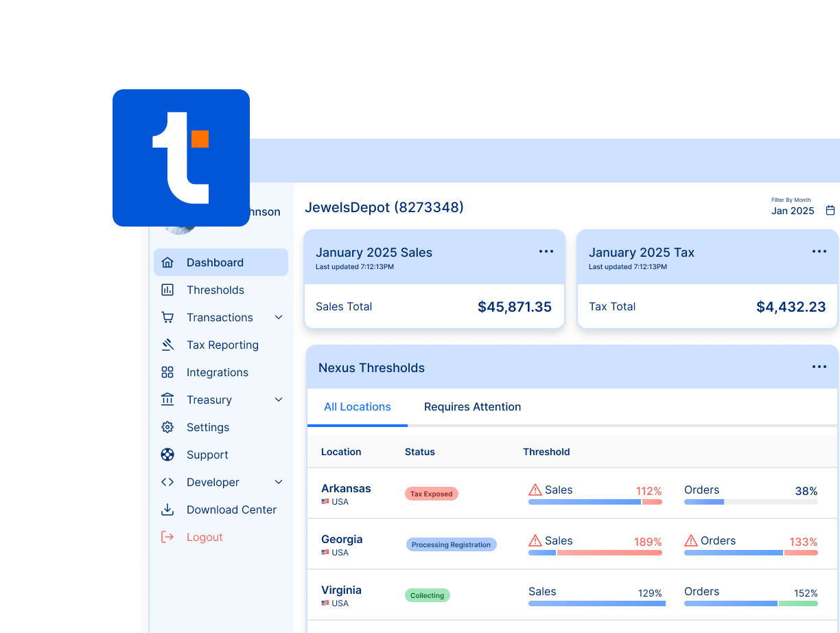Click the Tax Reporting gavel icon
The height and width of the screenshot is (633, 840).
coord(167,345)
